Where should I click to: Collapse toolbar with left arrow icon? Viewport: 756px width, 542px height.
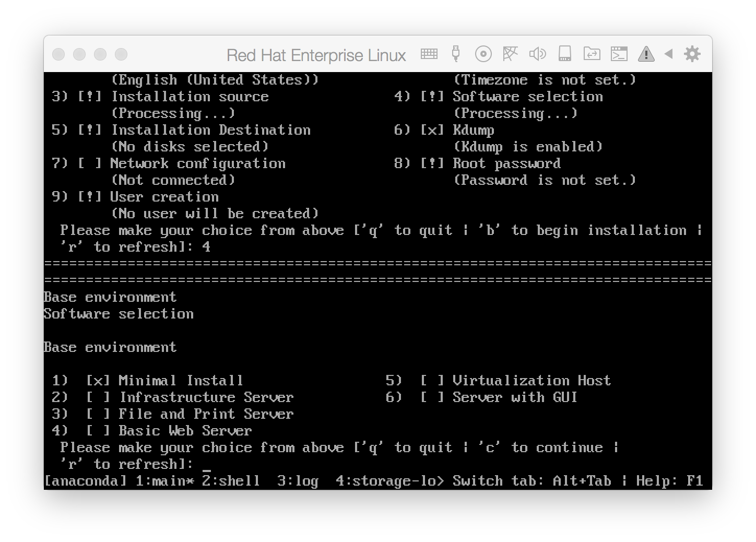click(x=668, y=54)
